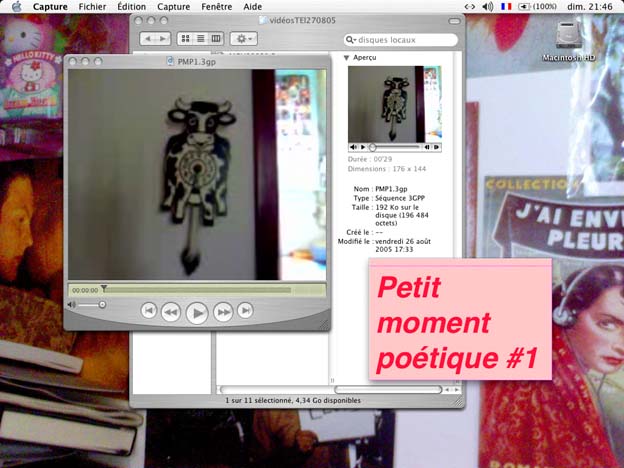The width and height of the screenshot is (624, 468).
Task: Click Finder scrollbar right arrow
Action: coord(457,390)
